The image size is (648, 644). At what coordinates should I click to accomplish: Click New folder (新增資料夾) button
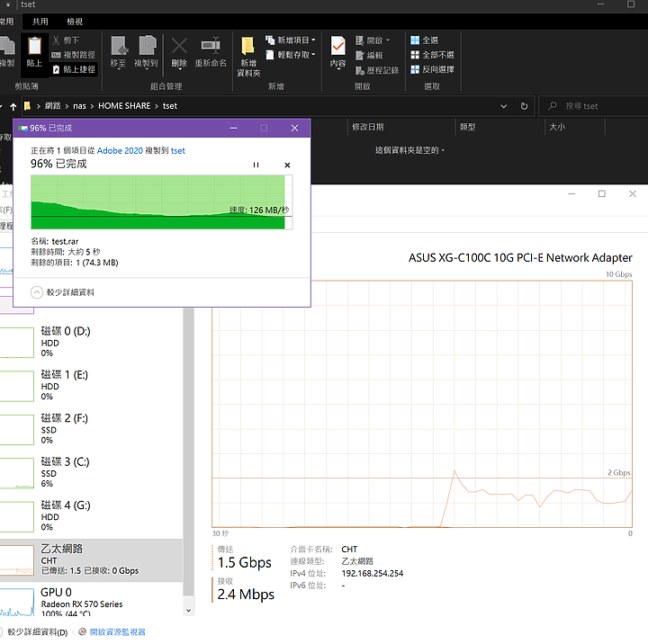tap(248, 57)
